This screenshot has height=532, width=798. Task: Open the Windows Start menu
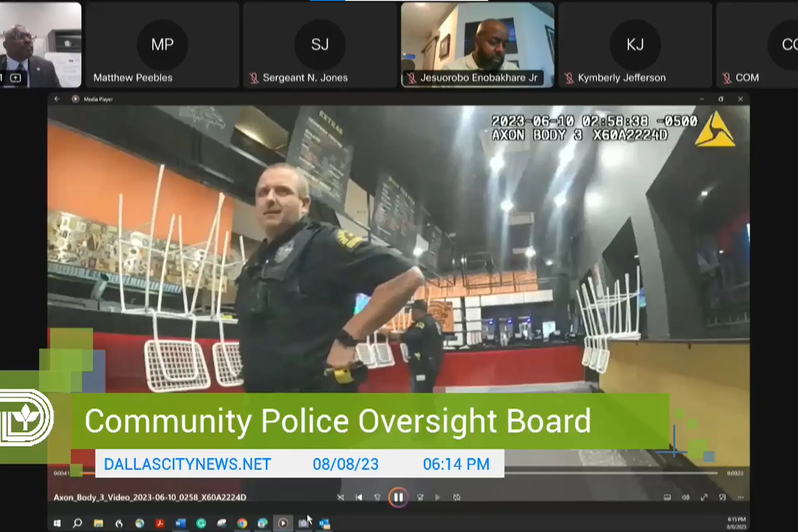57,523
